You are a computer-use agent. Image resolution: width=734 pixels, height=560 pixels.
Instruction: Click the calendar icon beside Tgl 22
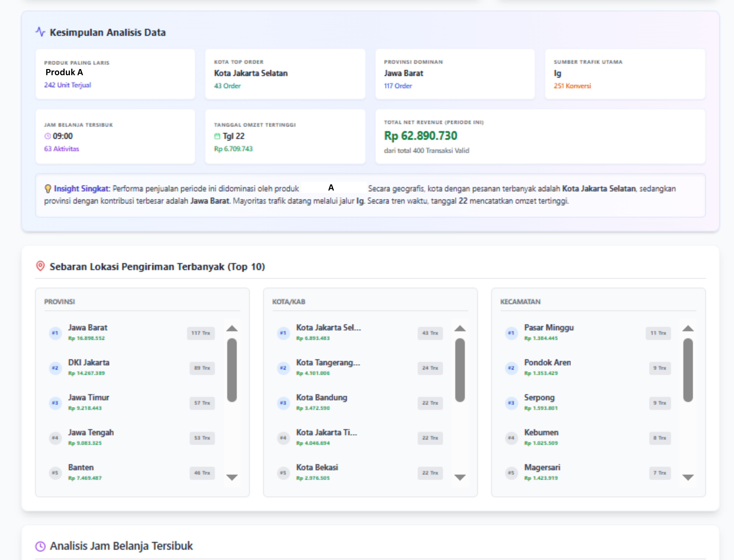[x=217, y=136]
